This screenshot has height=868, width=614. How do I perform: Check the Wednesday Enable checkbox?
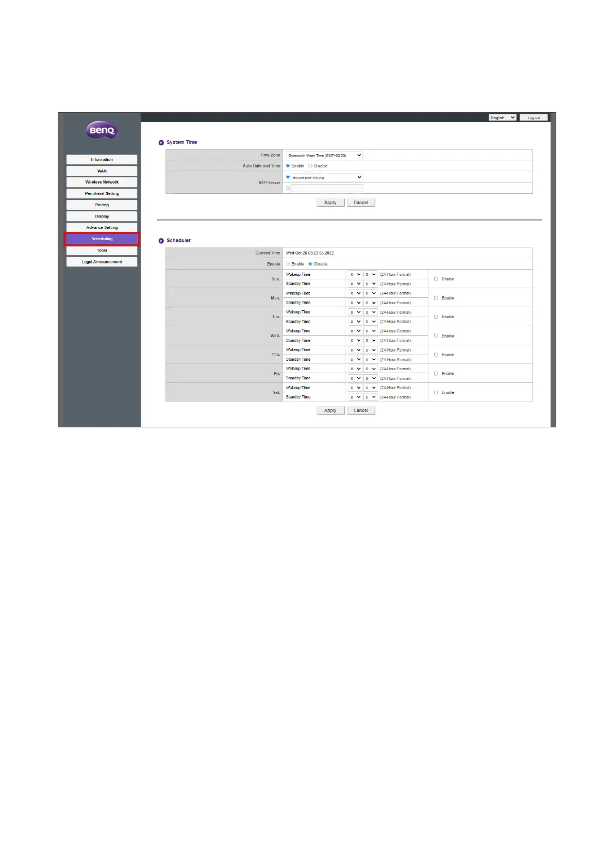click(x=436, y=336)
